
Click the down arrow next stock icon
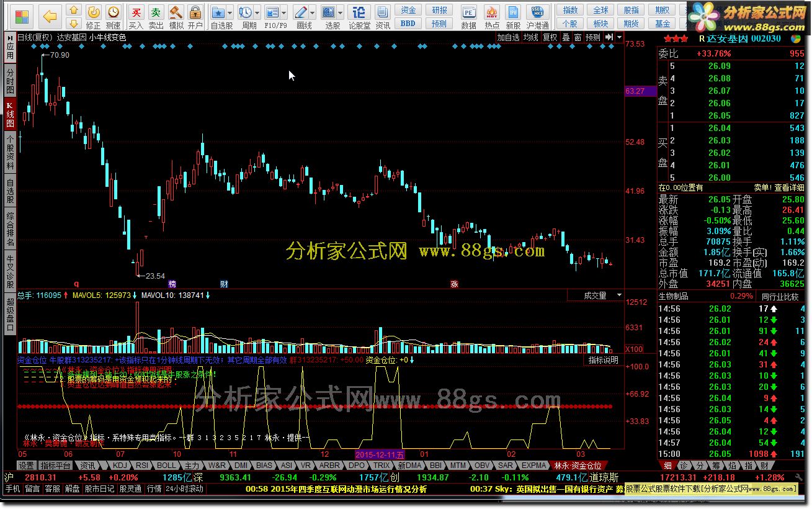[x=73, y=23]
